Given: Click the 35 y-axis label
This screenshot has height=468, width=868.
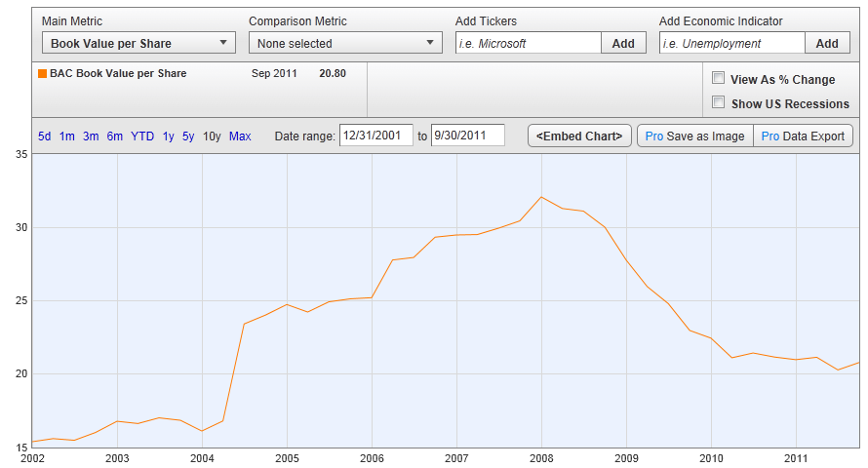Looking at the screenshot, I should click(x=21, y=154).
